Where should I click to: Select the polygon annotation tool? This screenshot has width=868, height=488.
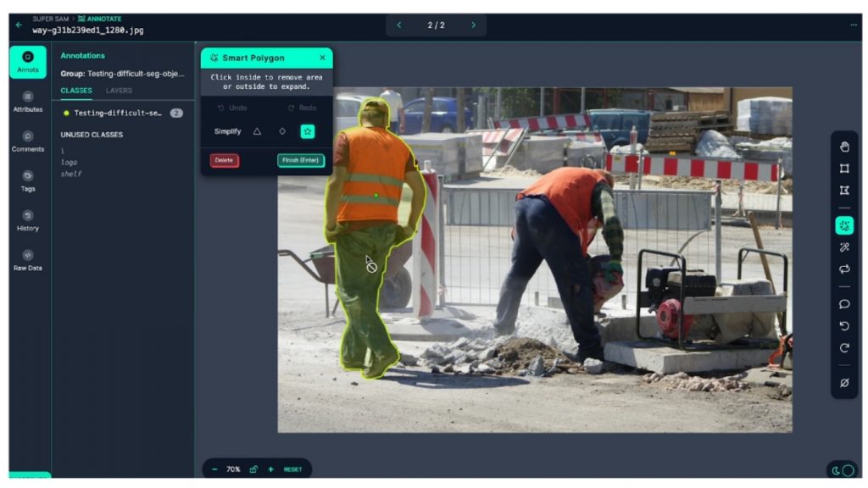843,191
